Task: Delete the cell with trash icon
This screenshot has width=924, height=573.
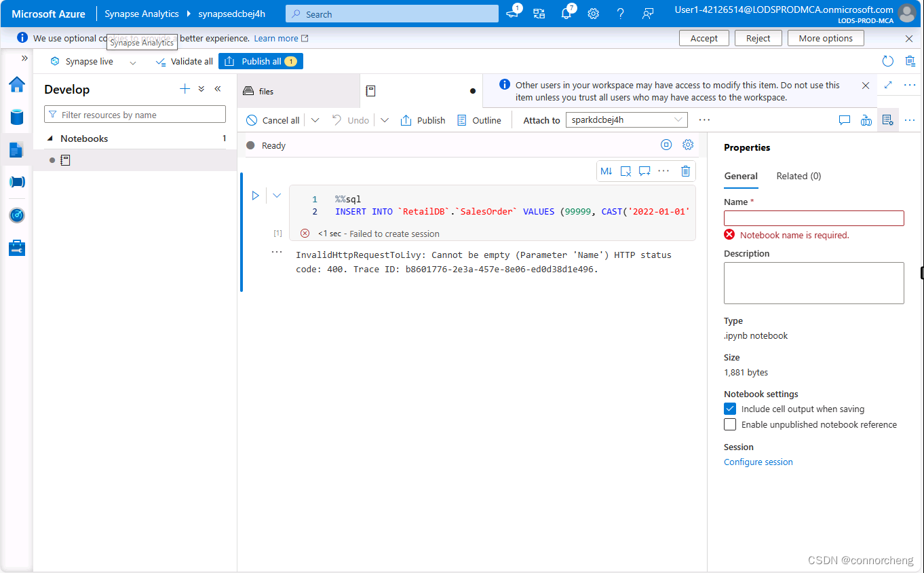Action: (686, 171)
